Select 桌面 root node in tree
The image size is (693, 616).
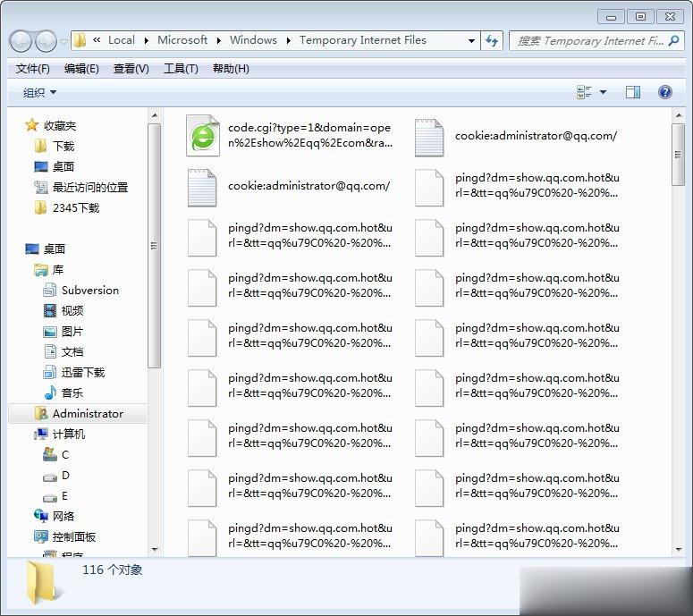(x=46, y=249)
